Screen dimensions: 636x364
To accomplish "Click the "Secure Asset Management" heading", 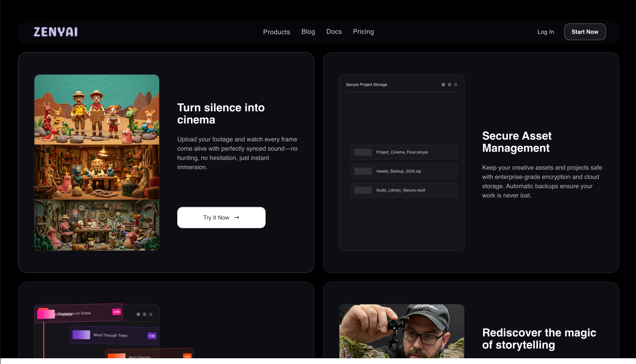I will pos(517,142).
